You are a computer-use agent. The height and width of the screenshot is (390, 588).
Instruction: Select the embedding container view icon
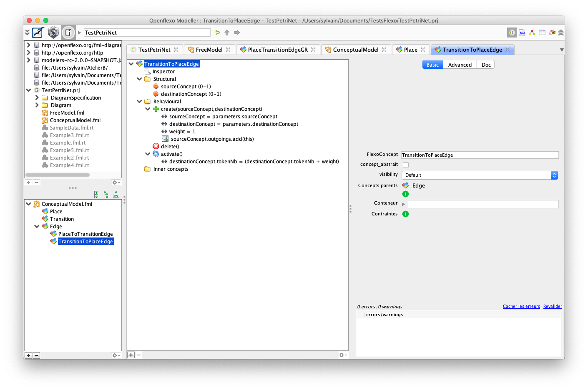(x=116, y=195)
